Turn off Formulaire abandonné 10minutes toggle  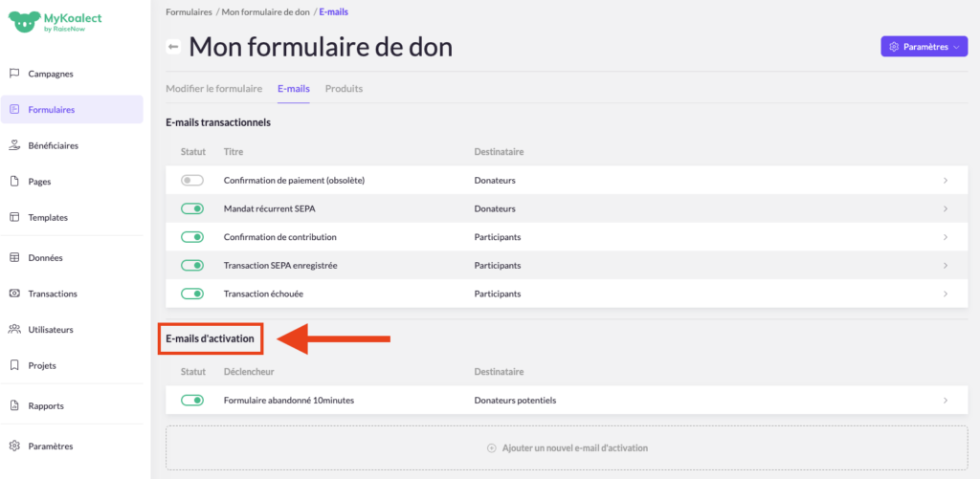coord(192,401)
